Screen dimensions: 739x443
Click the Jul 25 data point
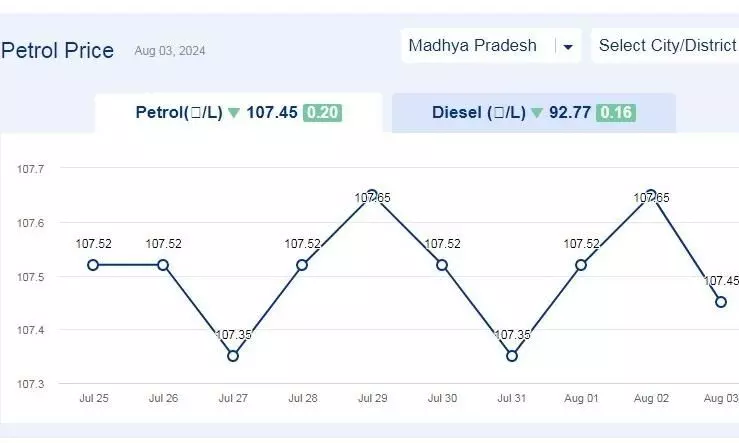[93, 265]
